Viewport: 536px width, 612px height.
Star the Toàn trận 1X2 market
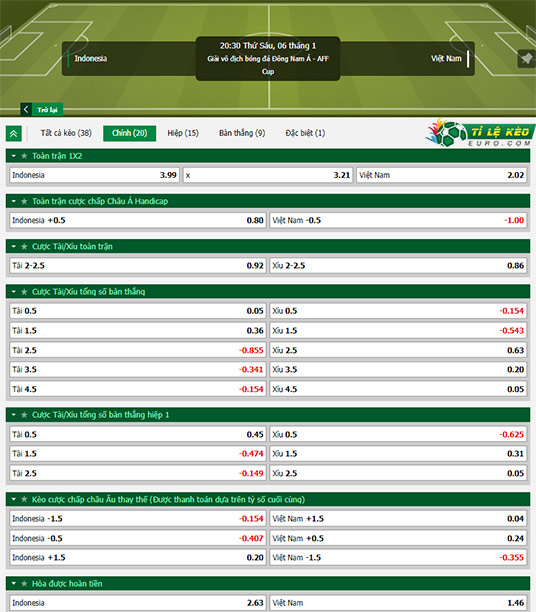pos(24,156)
